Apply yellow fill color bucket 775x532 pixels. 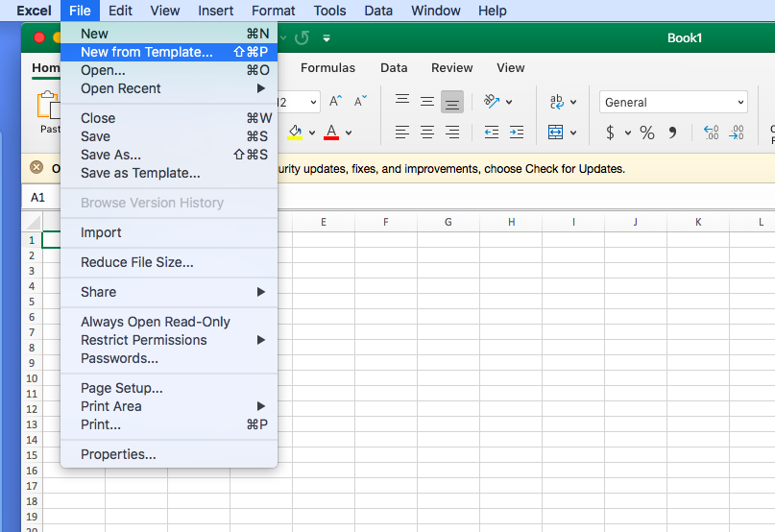click(x=295, y=133)
